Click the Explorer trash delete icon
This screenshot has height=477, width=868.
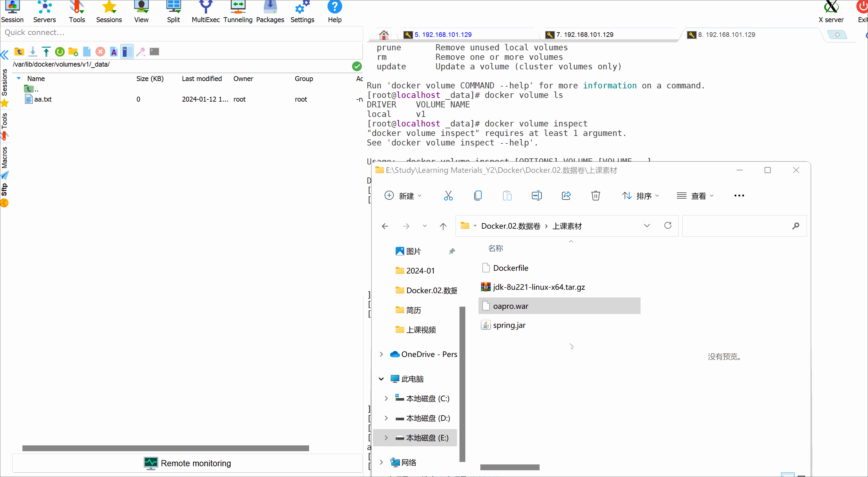click(595, 196)
